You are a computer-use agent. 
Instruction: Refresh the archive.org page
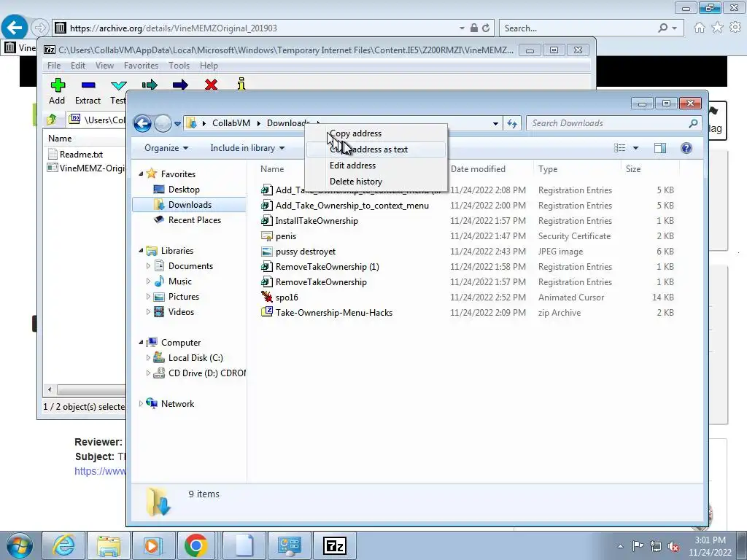pos(485,28)
